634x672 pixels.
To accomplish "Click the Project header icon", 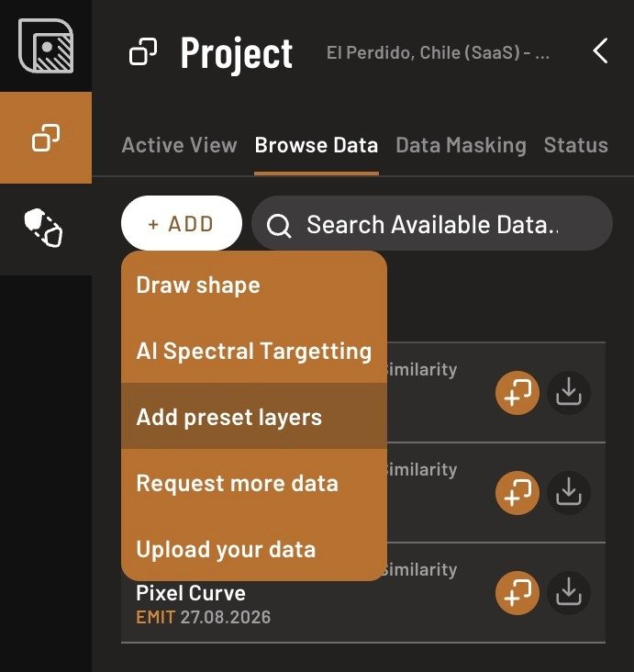I will [143, 52].
